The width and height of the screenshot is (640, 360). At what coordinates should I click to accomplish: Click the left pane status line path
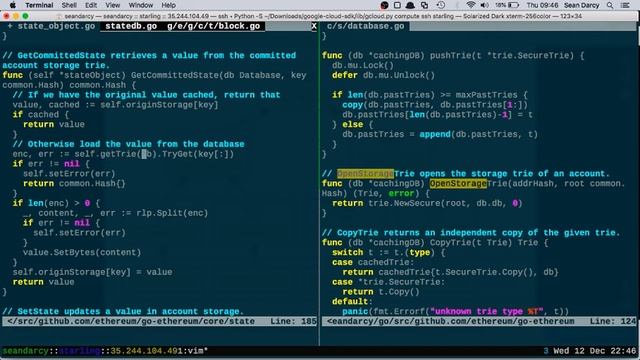tap(131, 321)
